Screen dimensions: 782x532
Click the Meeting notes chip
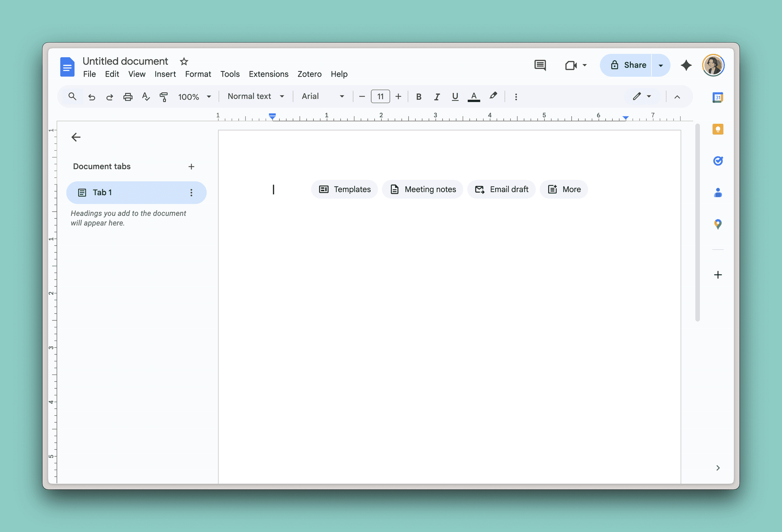pyautogui.click(x=422, y=189)
